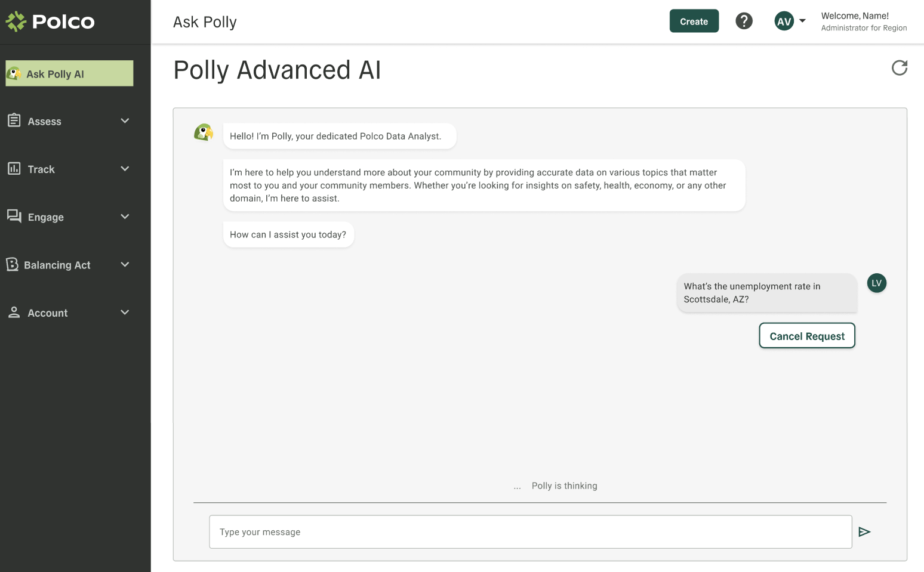Expand the Engage chevron
This screenshot has width=924, height=572.
(x=125, y=217)
